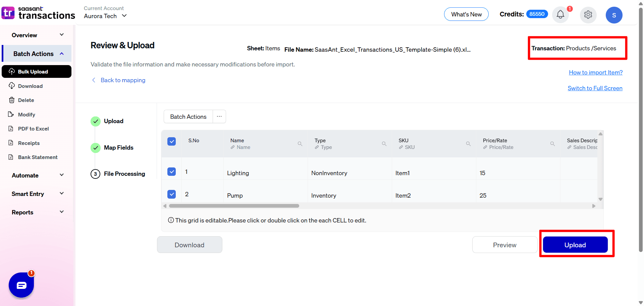Click the grid scroll-down arrow

click(x=600, y=199)
